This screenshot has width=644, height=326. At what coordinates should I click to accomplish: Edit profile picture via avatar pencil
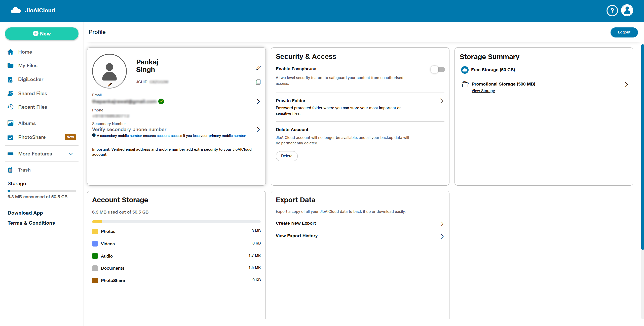[110, 85]
